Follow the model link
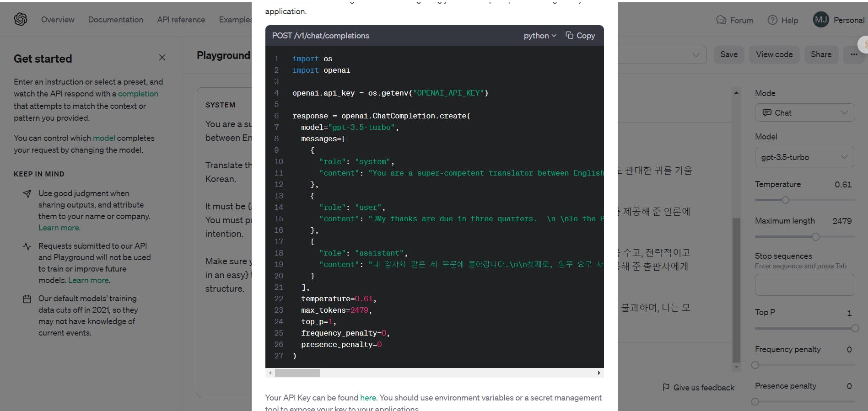Viewport: 868px width, 411px height. pyautogui.click(x=104, y=138)
